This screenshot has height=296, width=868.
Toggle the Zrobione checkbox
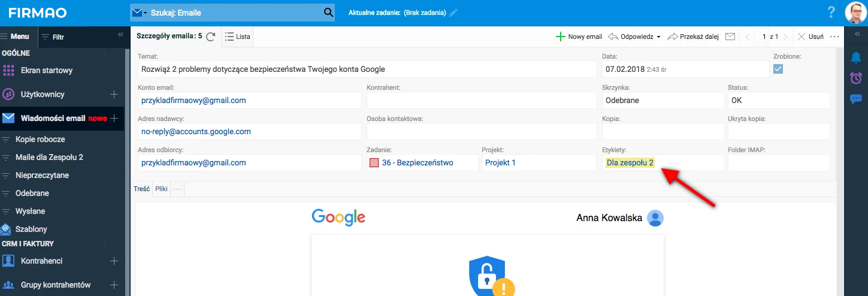778,69
